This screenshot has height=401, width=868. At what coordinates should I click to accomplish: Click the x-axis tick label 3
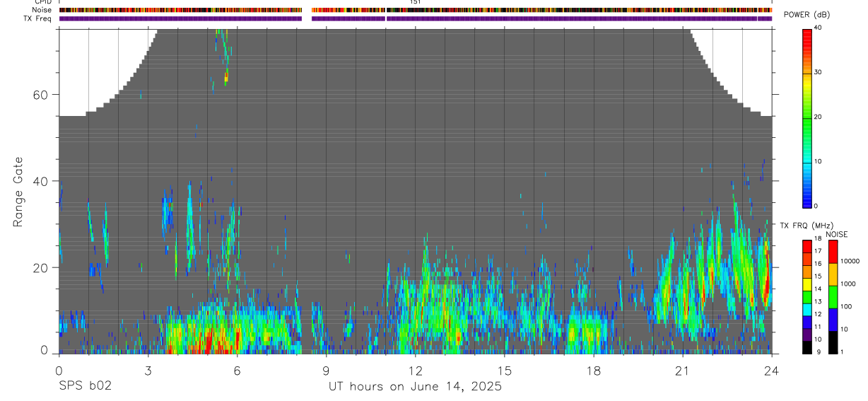click(x=148, y=371)
